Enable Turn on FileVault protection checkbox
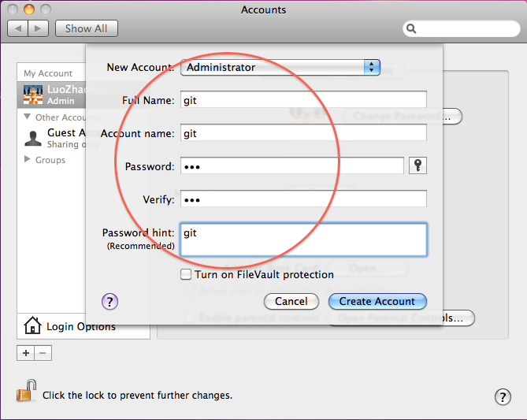Viewport: 527px width, 420px height. pos(186,275)
